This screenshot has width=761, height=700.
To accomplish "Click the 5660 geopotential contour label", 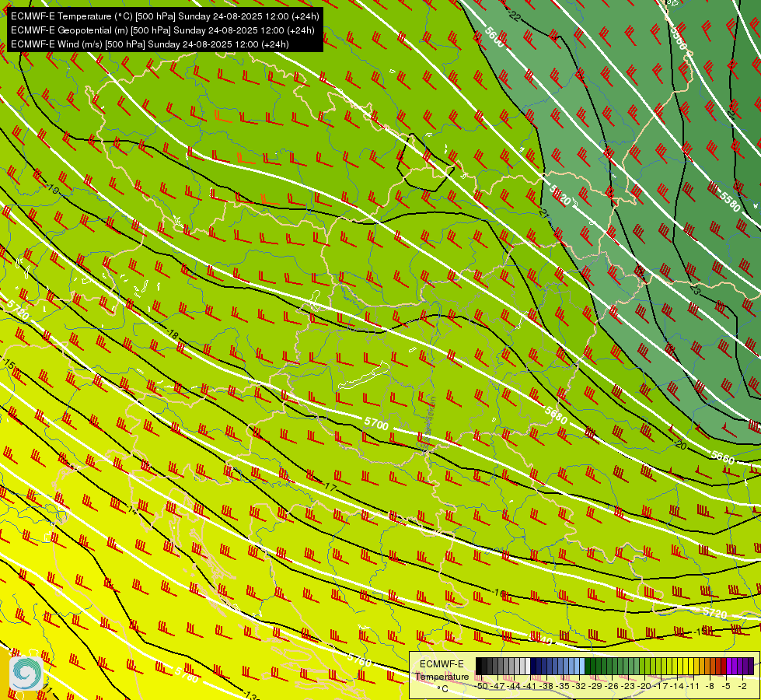I will coord(723,457).
